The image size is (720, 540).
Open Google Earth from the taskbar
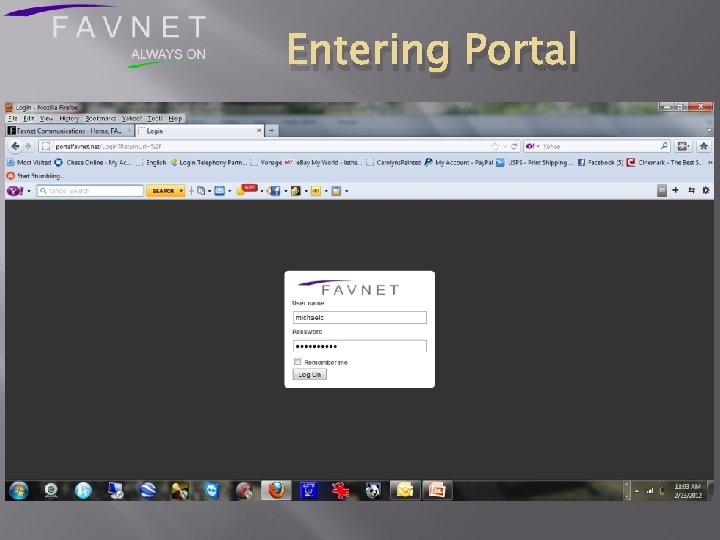coord(147,491)
